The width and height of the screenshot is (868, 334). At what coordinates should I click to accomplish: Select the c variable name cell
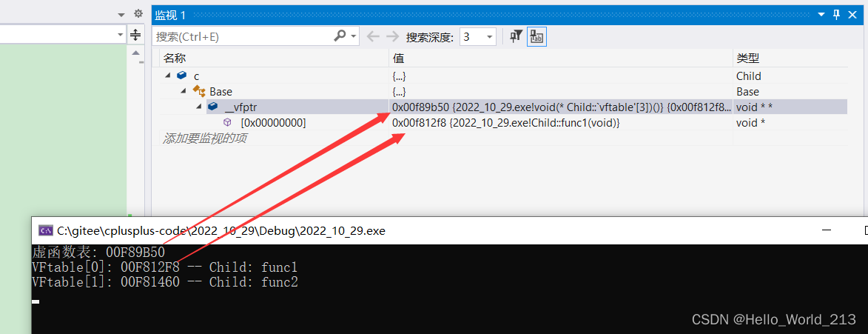tap(197, 76)
